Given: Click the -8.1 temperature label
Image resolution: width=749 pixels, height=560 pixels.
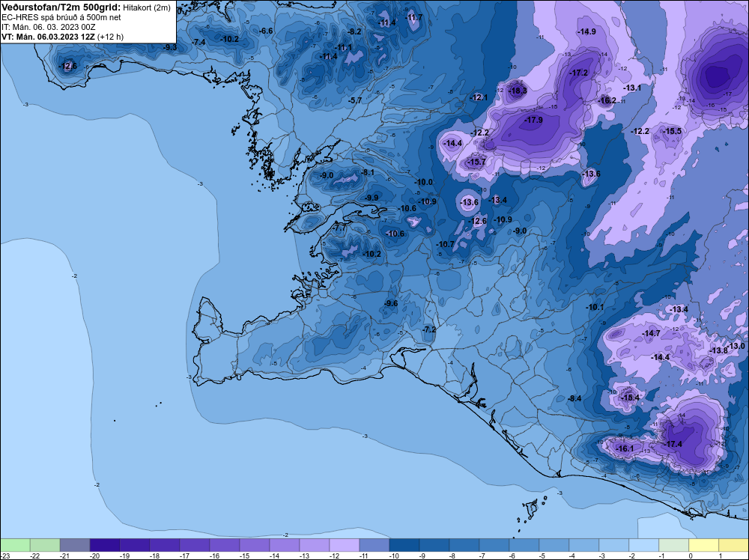Looking at the screenshot, I should click(x=368, y=172).
